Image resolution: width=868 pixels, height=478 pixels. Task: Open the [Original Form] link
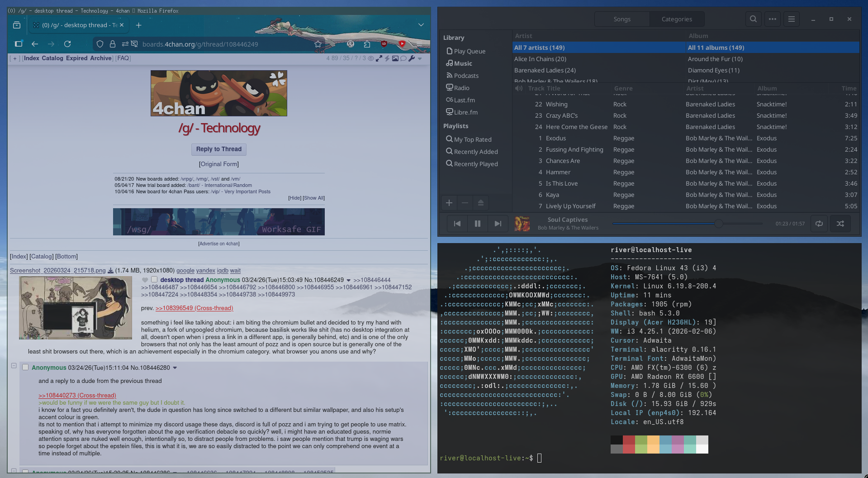(x=219, y=164)
